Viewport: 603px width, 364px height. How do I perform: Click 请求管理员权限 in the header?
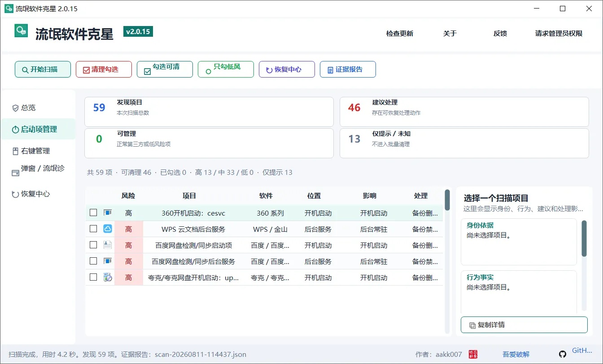point(559,34)
